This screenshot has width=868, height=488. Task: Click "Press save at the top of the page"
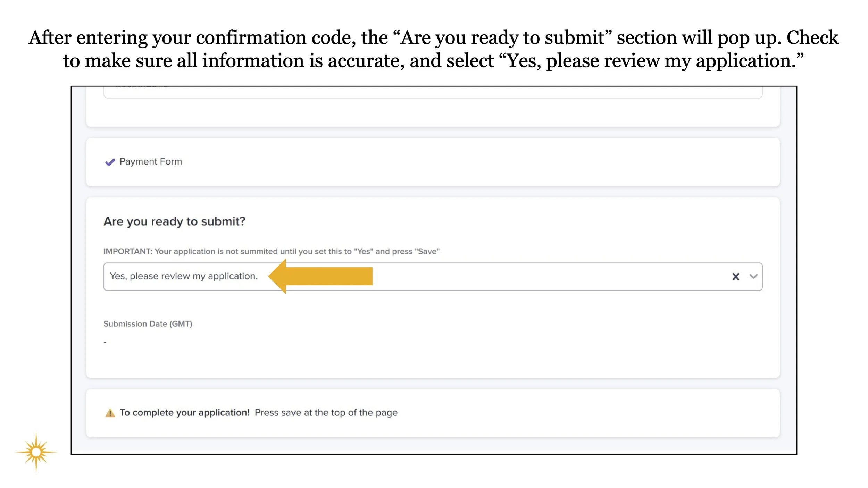click(326, 413)
